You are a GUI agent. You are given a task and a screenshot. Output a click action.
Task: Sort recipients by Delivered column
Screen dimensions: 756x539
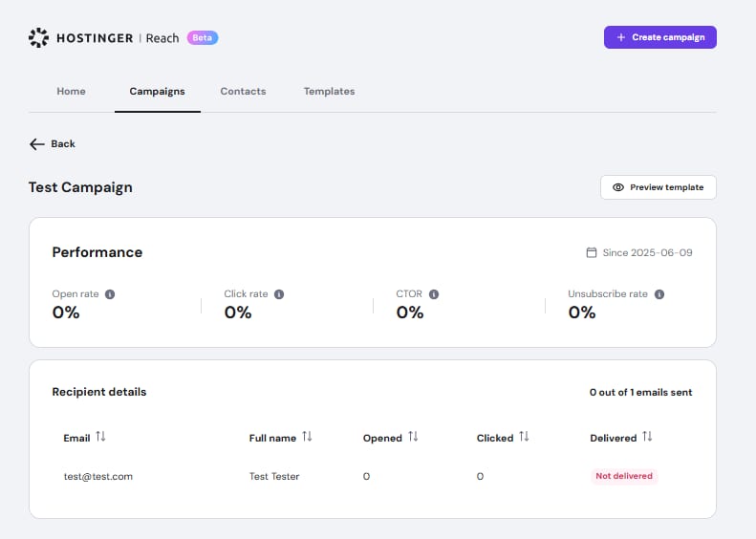[x=647, y=437]
